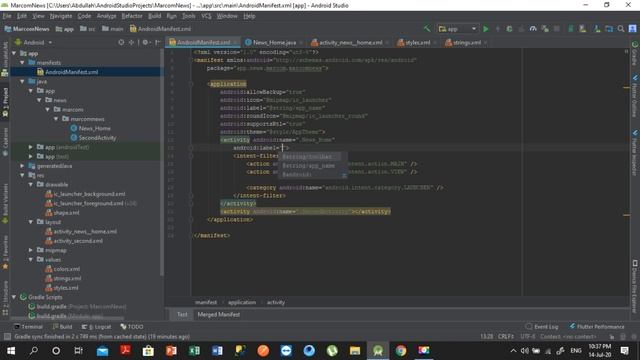Click the user account icon at the toolbar's end
Screen dimensions: 640x360
coord(632,29)
